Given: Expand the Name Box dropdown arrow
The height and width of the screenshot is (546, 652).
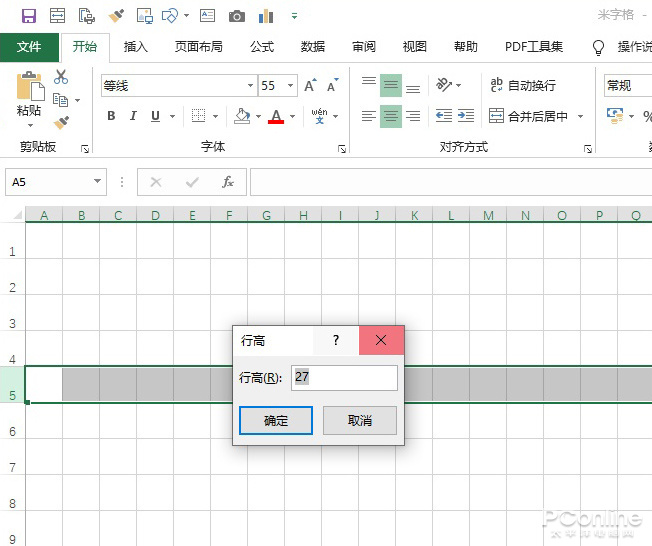Looking at the screenshot, I should coord(97,182).
